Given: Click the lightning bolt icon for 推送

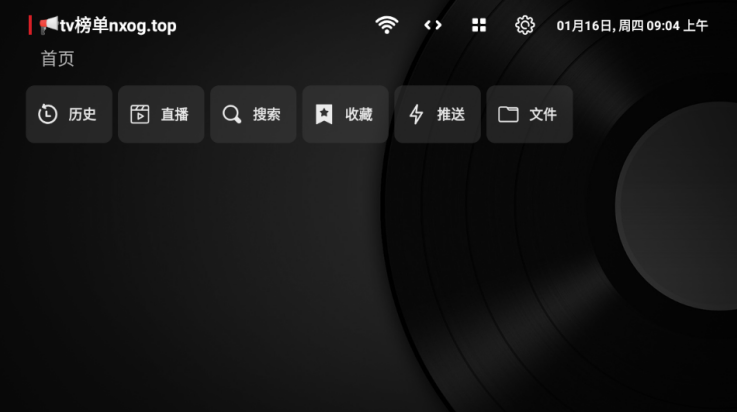Looking at the screenshot, I should tap(416, 114).
